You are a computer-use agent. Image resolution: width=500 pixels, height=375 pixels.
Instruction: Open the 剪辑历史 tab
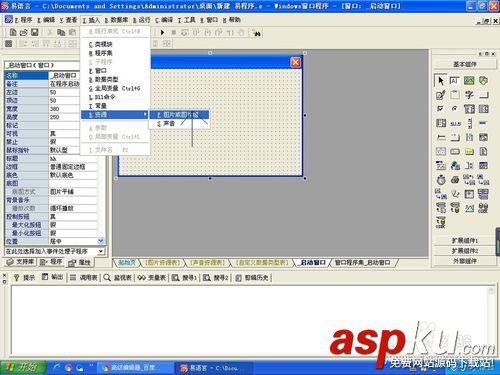(x=252, y=277)
